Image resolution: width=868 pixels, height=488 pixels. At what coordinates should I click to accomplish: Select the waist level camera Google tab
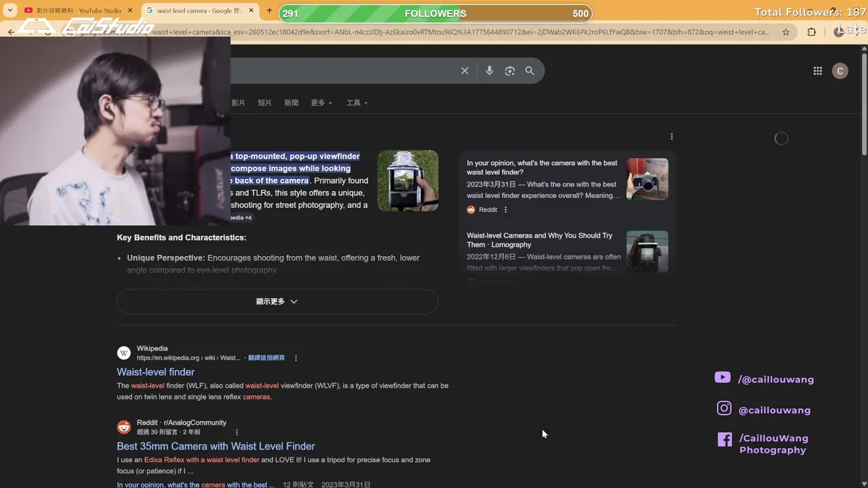200,11
